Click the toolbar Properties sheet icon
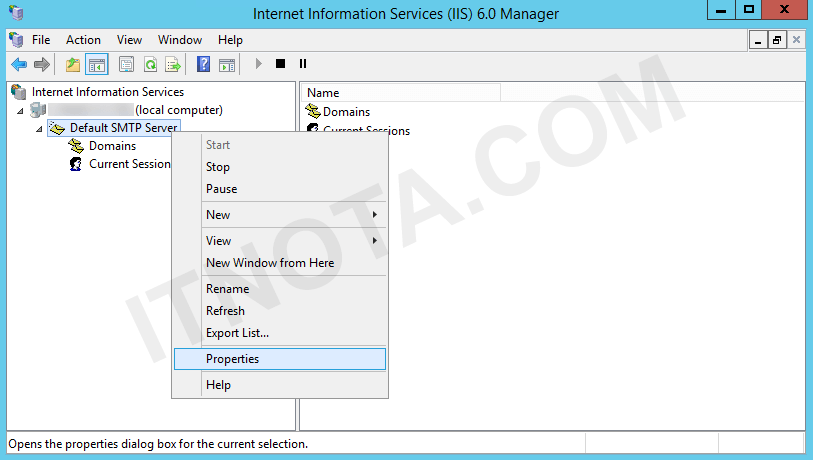The height and width of the screenshot is (460, 813). 127,64
